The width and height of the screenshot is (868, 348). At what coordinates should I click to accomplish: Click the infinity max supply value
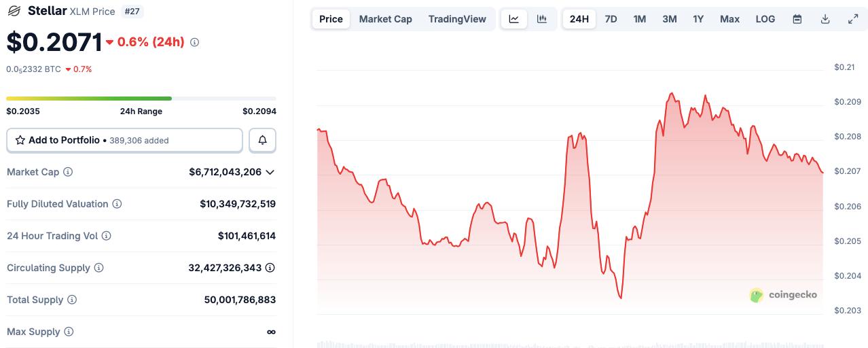click(272, 332)
